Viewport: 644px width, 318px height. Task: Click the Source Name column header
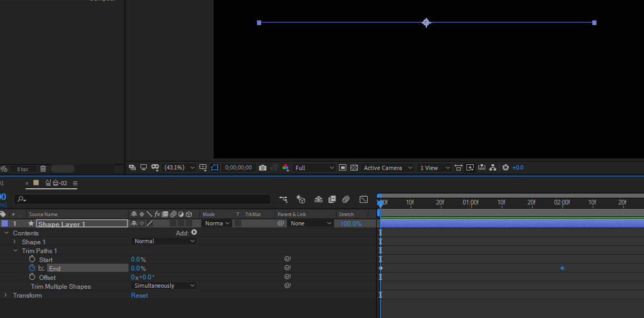point(43,214)
